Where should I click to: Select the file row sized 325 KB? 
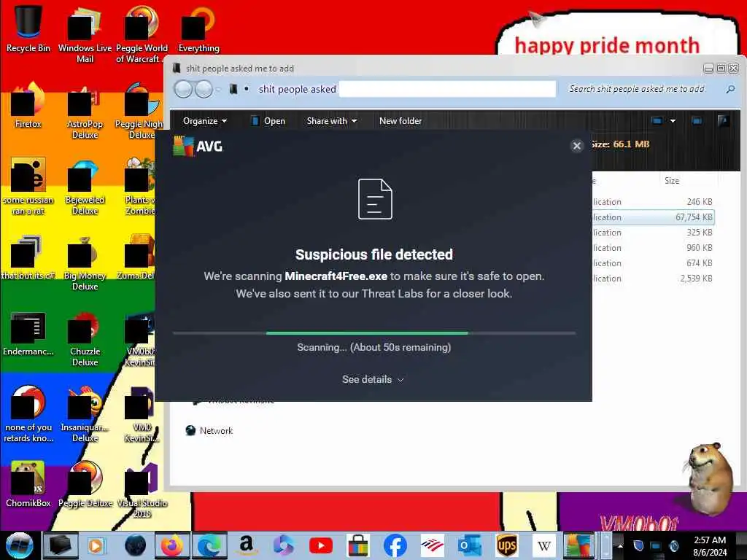pos(653,233)
